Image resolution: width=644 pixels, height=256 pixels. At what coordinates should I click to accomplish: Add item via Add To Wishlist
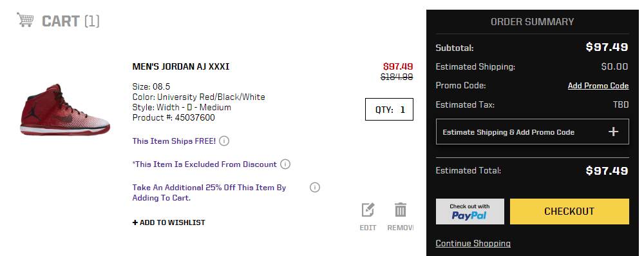169,222
